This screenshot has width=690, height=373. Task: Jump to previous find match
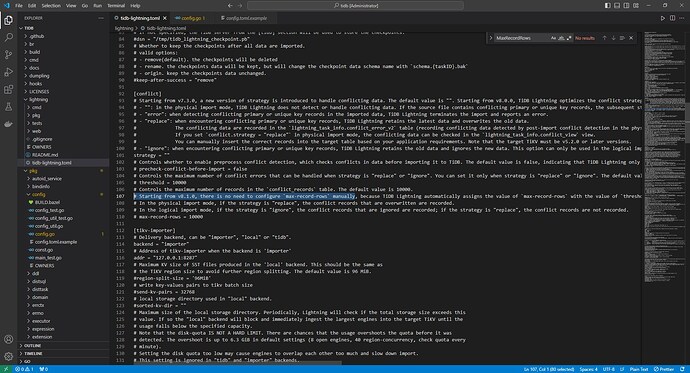(x=604, y=38)
